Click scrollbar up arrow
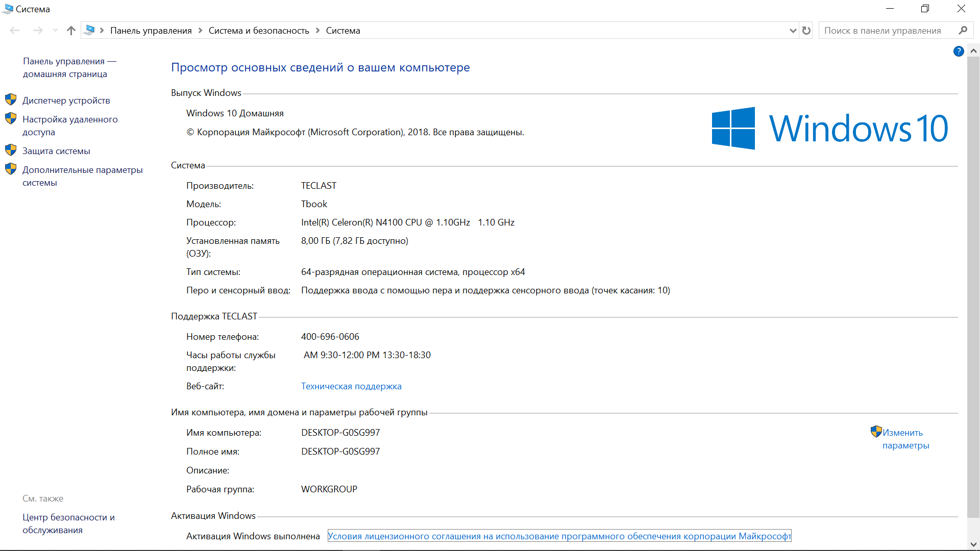 point(973,51)
